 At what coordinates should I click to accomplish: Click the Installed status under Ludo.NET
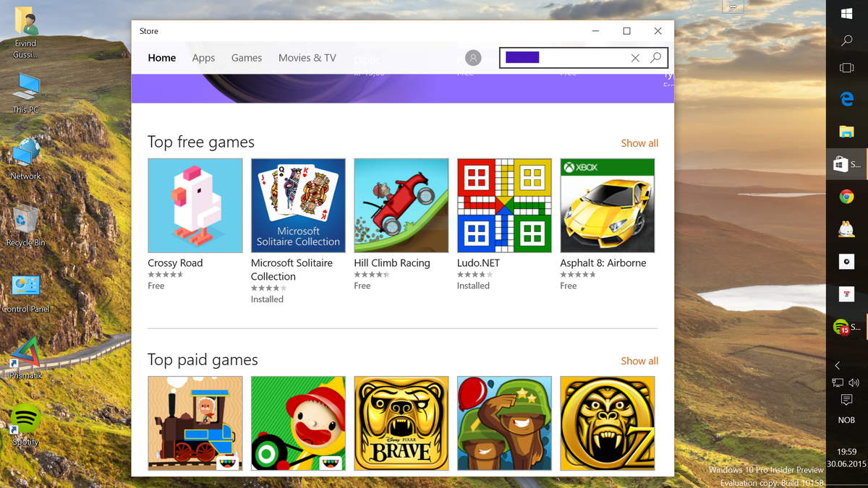pos(473,286)
